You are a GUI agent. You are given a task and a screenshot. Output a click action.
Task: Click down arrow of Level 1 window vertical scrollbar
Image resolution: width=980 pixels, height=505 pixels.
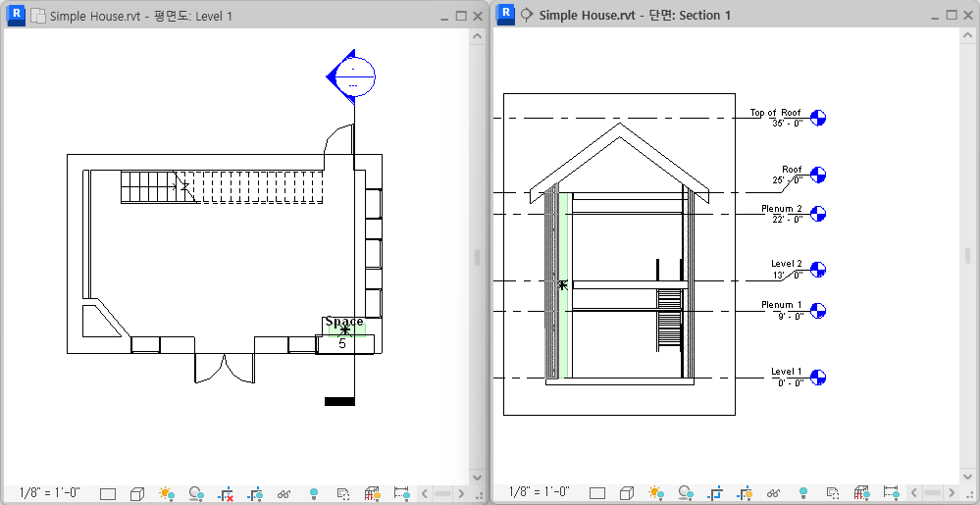coord(478,478)
